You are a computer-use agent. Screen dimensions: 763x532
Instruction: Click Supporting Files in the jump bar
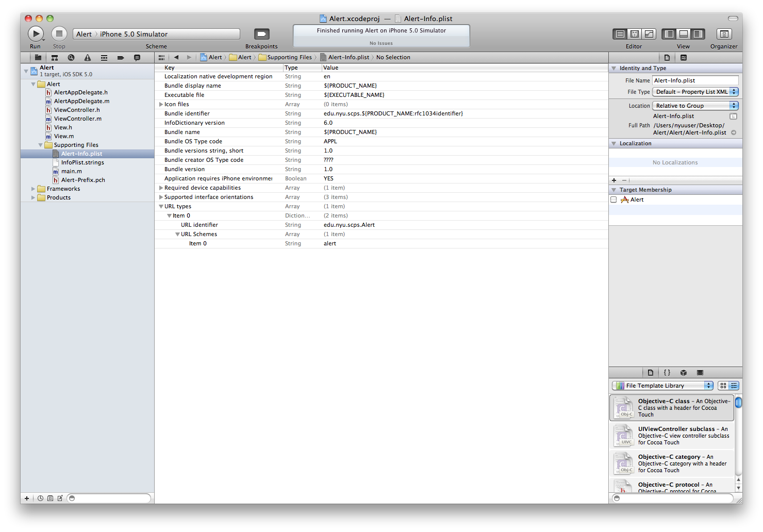[286, 58]
